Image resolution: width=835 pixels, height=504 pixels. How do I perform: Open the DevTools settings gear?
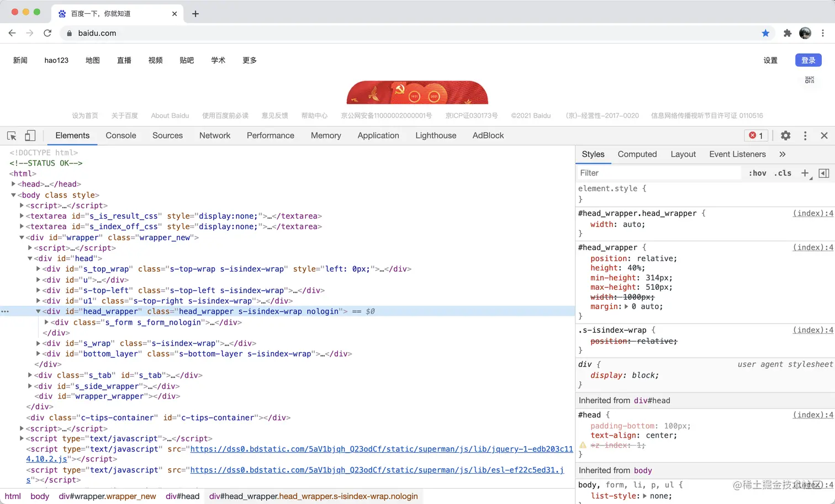tap(786, 135)
